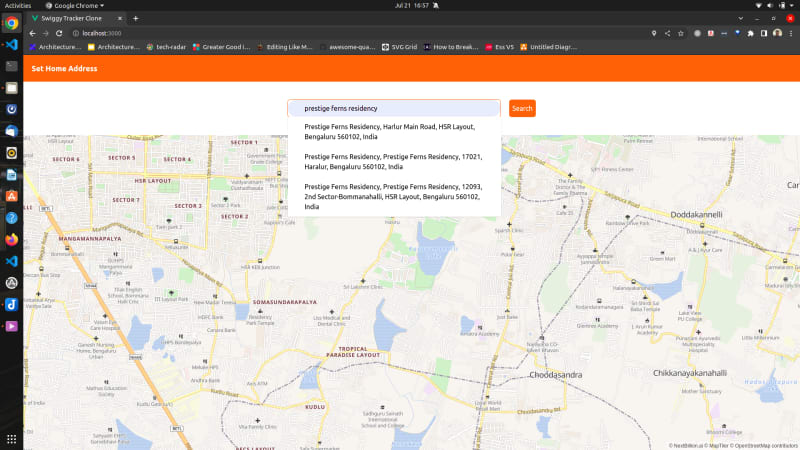Image resolution: width=800 pixels, height=450 pixels.
Task: View site information for localhost
Action: pos(76,33)
